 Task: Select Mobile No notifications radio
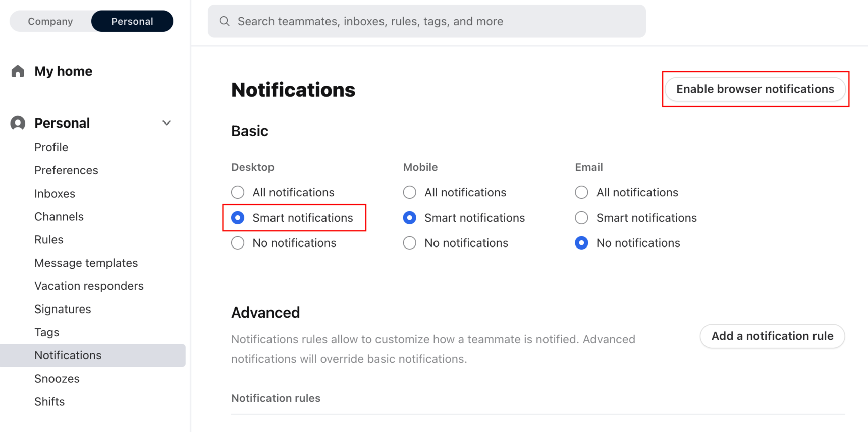[x=410, y=243]
